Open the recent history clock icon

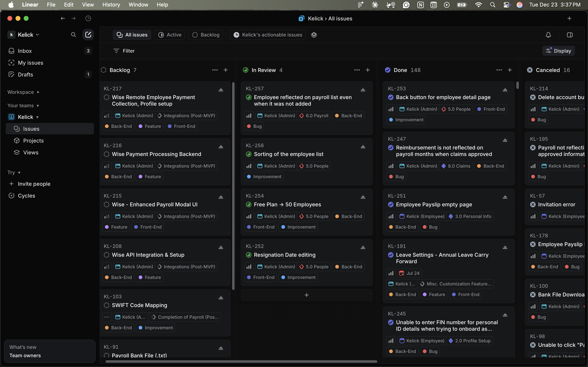88,18
